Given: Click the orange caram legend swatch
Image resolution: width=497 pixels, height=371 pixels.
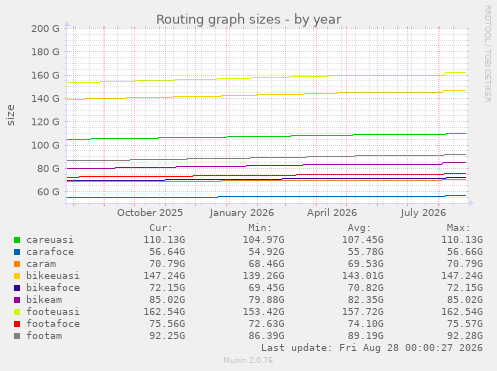Looking at the screenshot, I should tap(17, 264).
